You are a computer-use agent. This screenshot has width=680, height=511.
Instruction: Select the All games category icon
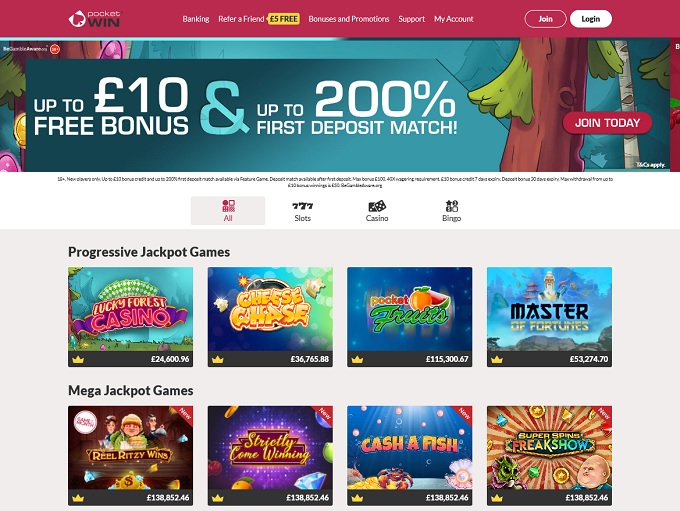(x=229, y=206)
